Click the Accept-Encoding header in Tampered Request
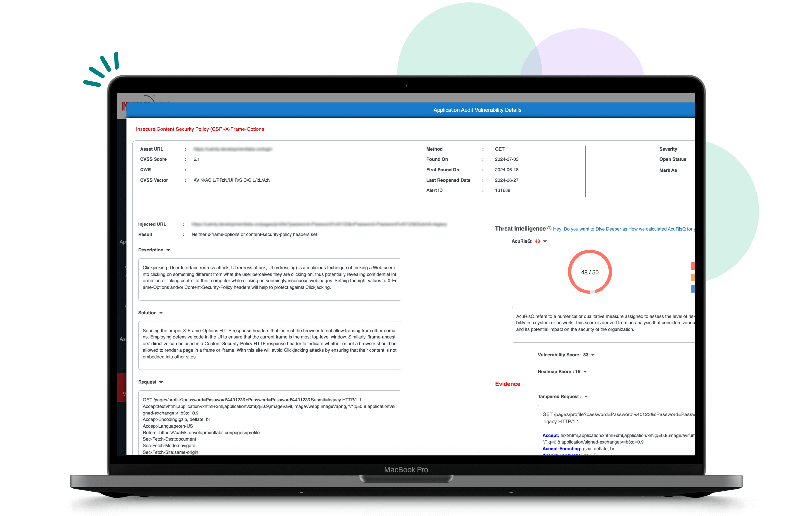 click(562, 449)
